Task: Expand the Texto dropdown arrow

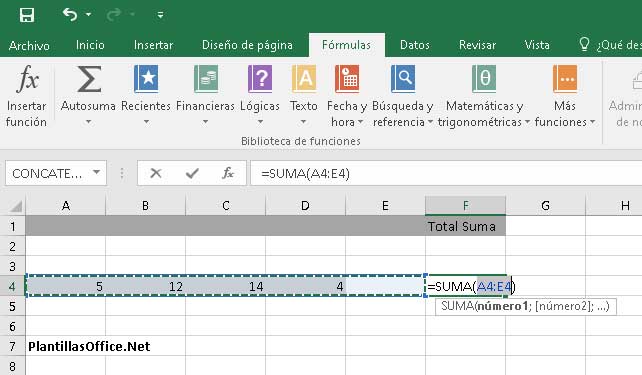Action: (x=303, y=122)
